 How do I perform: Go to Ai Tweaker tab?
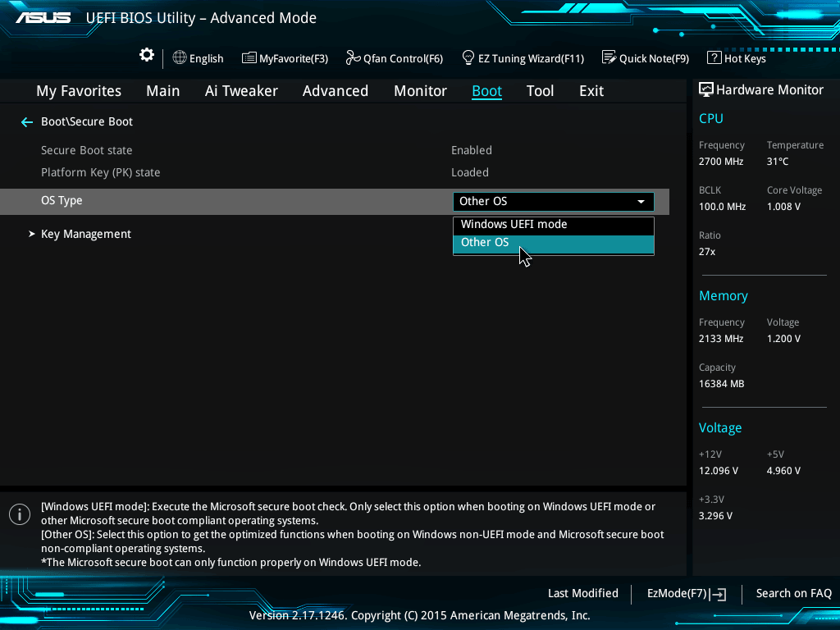click(x=241, y=91)
